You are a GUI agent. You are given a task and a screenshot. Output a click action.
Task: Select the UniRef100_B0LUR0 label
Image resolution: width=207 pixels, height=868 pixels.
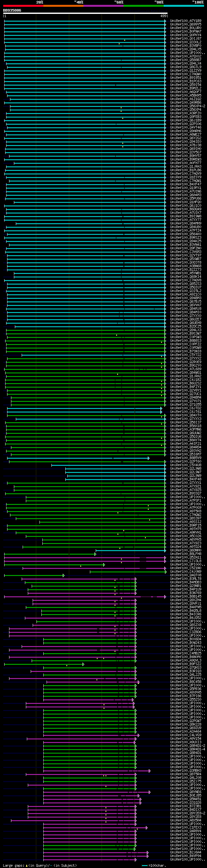[186, 28]
